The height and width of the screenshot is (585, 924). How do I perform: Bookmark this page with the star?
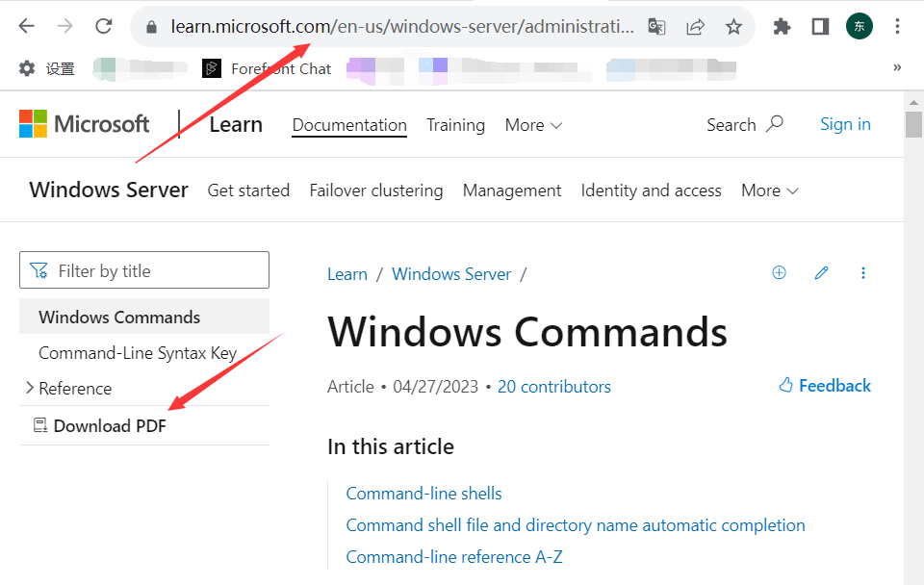(733, 27)
